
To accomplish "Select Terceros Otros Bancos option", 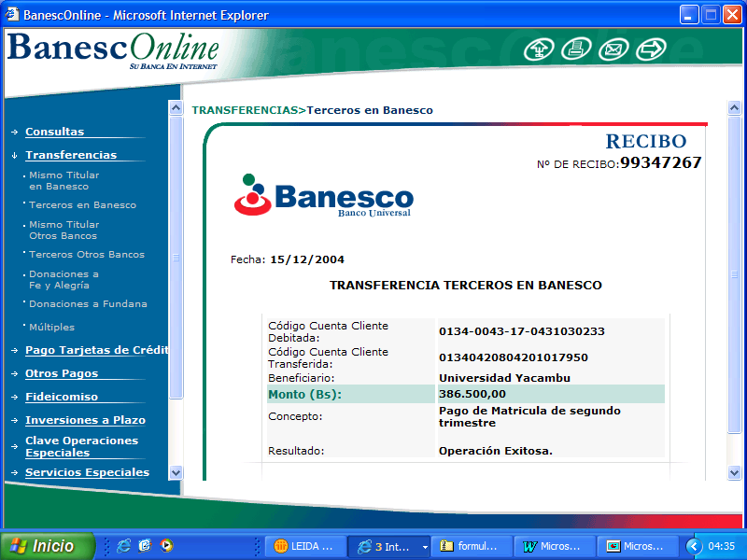I will point(87,255).
